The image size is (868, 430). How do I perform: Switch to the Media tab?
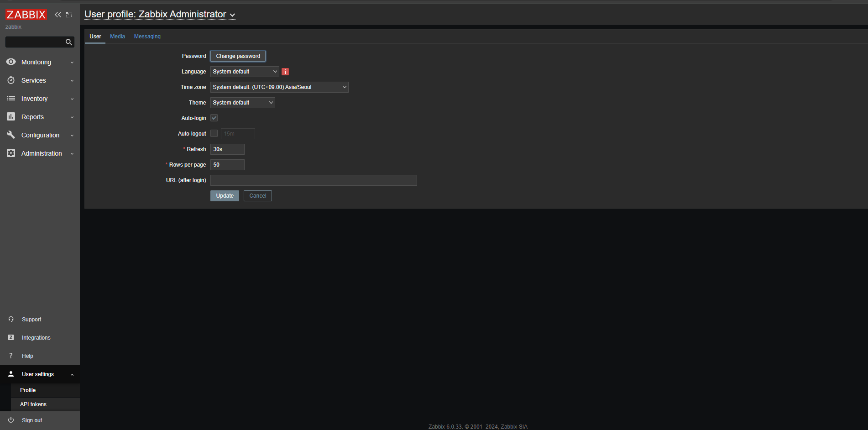[117, 37]
